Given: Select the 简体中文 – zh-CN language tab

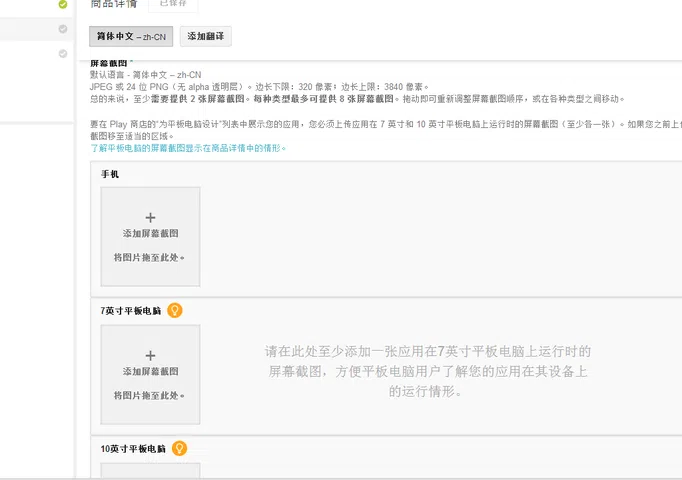Looking at the screenshot, I should pos(131,36).
